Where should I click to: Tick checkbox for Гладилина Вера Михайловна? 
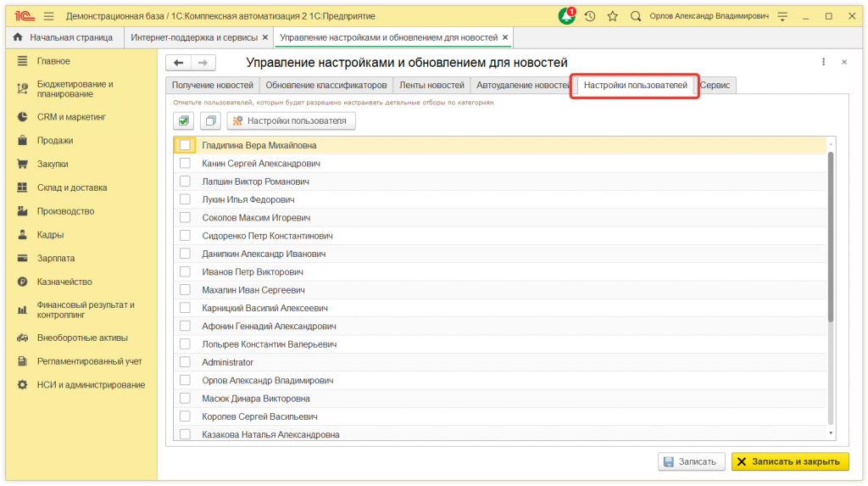point(185,145)
